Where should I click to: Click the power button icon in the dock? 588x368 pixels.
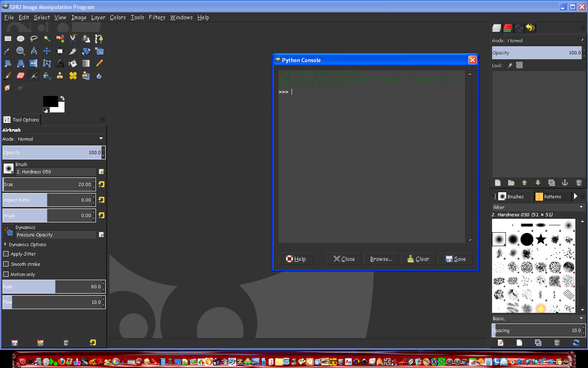(x=23, y=361)
